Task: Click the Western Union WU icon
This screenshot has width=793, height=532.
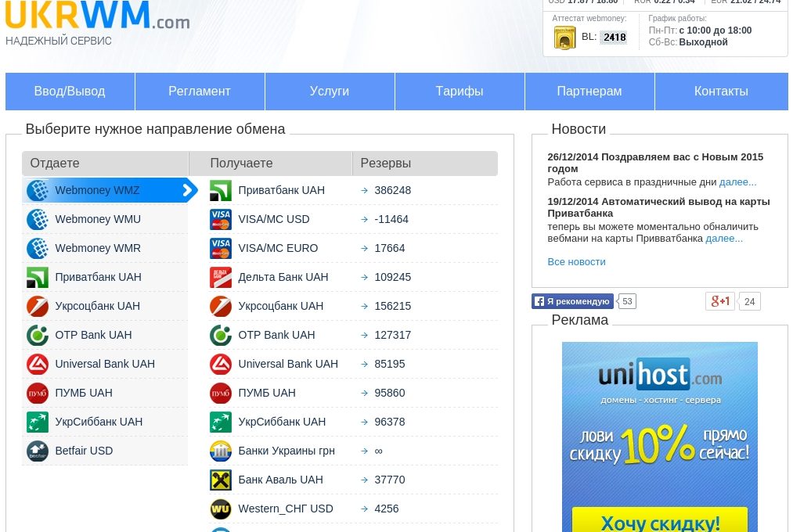Action: point(221,509)
